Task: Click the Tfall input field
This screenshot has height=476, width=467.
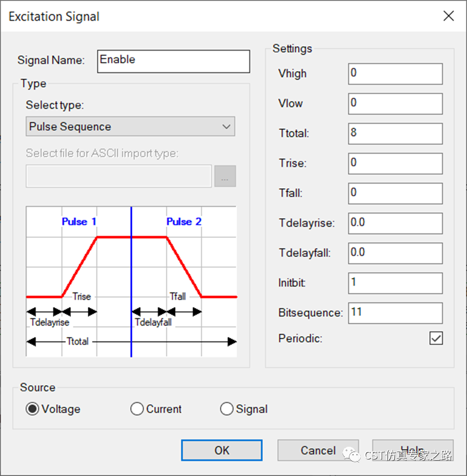Action: click(x=395, y=193)
